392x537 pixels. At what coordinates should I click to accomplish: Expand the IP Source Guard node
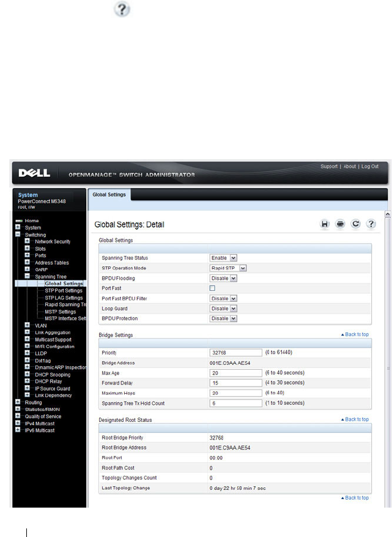coord(28,388)
